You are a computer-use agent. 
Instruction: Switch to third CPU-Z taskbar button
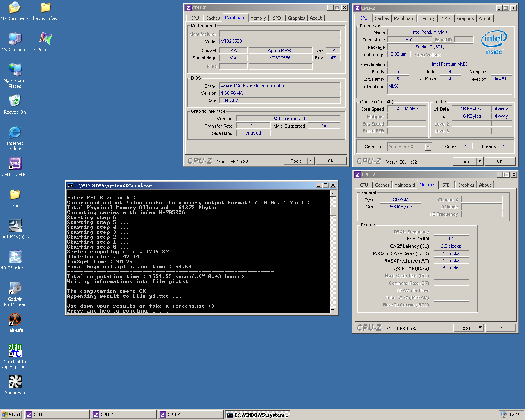tap(191, 415)
